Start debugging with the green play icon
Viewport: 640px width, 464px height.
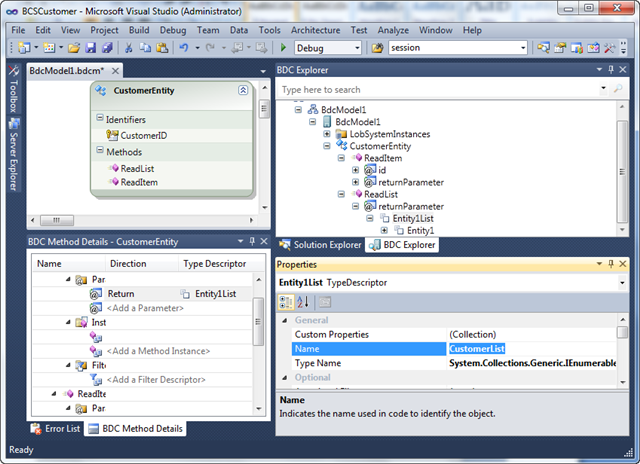pos(283,48)
